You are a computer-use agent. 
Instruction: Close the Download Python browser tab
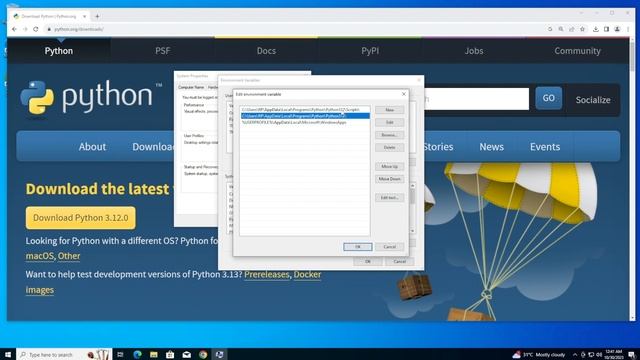click(x=84, y=16)
